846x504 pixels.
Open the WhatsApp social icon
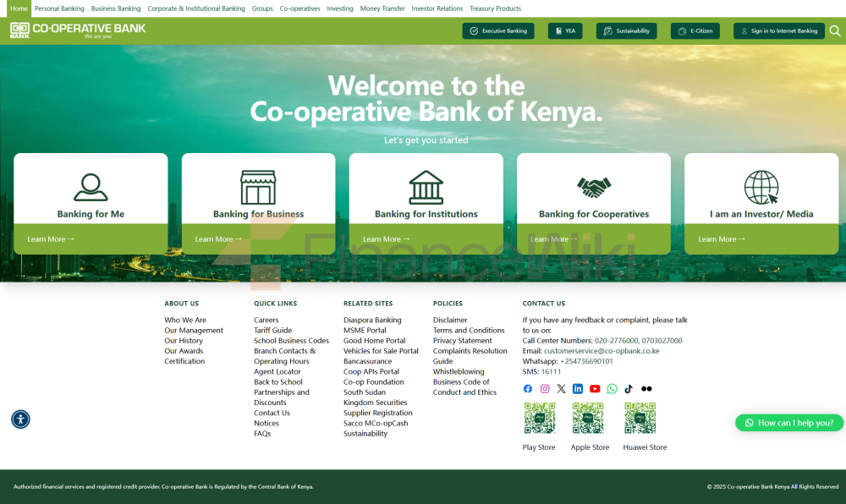pyautogui.click(x=612, y=389)
